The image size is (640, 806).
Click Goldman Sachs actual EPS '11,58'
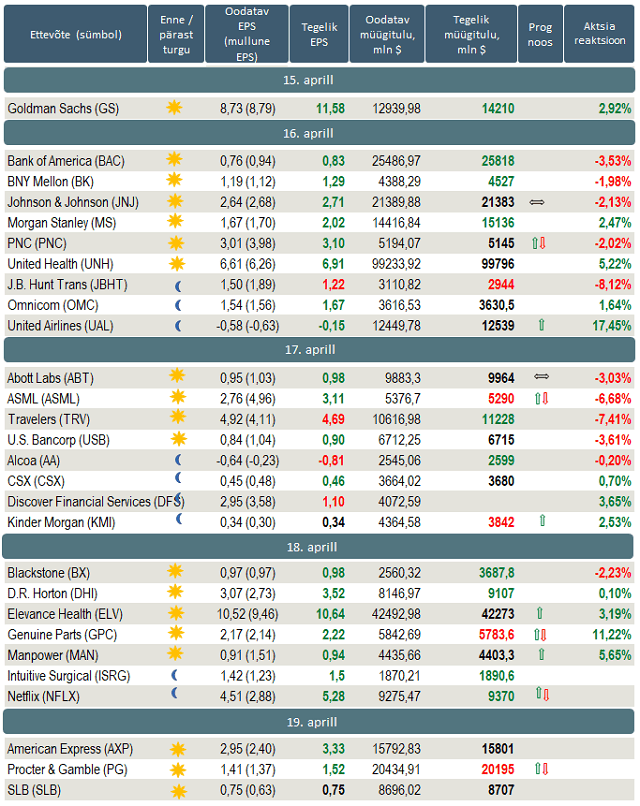(x=331, y=108)
